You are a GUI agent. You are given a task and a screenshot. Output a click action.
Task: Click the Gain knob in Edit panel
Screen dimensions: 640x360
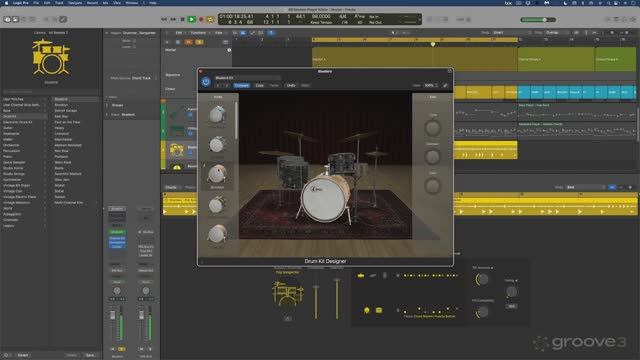coord(432,186)
